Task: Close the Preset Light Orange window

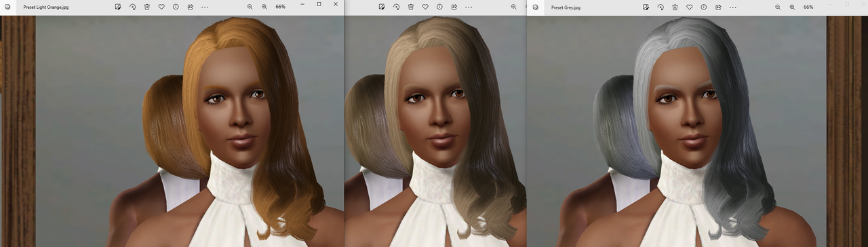Action: 336,4
